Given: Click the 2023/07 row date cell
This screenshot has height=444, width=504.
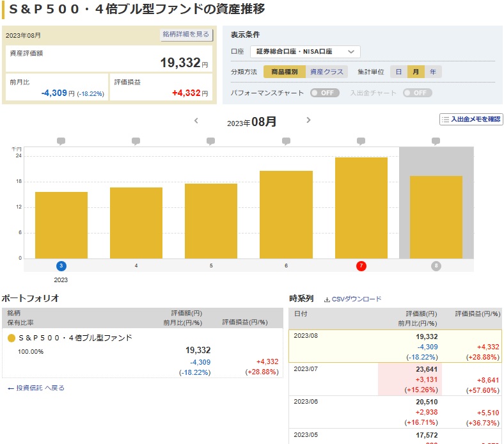Looking at the screenshot, I should click(306, 369).
